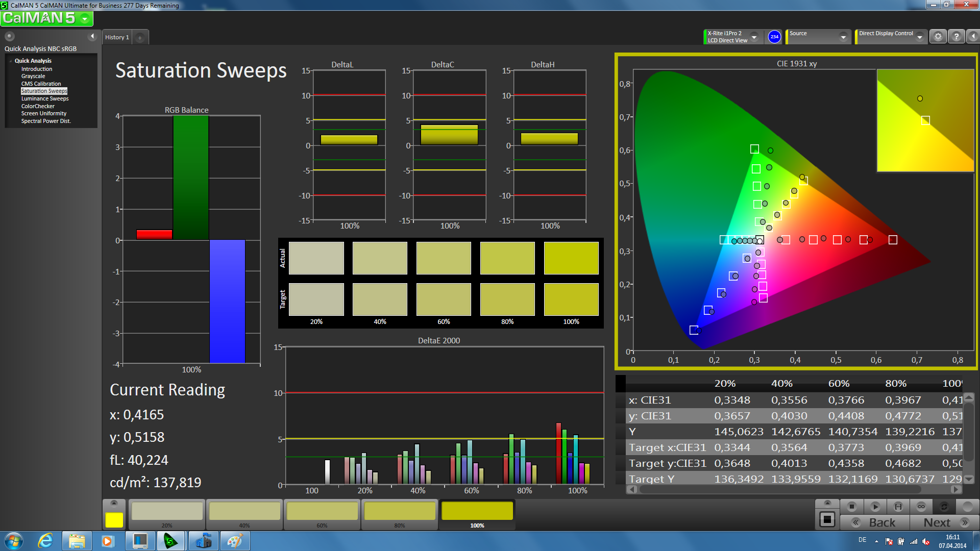
Task: Click the DE language indicator
Action: (862, 540)
